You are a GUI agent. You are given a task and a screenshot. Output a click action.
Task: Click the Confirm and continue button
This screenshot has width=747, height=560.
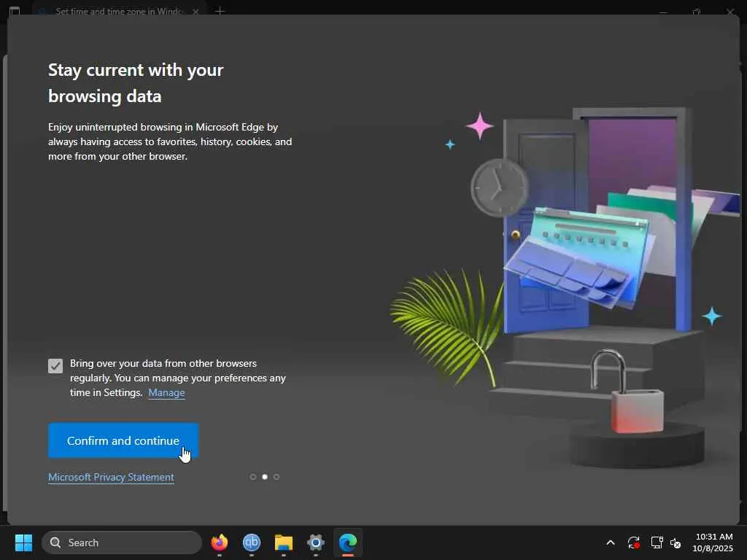(123, 440)
